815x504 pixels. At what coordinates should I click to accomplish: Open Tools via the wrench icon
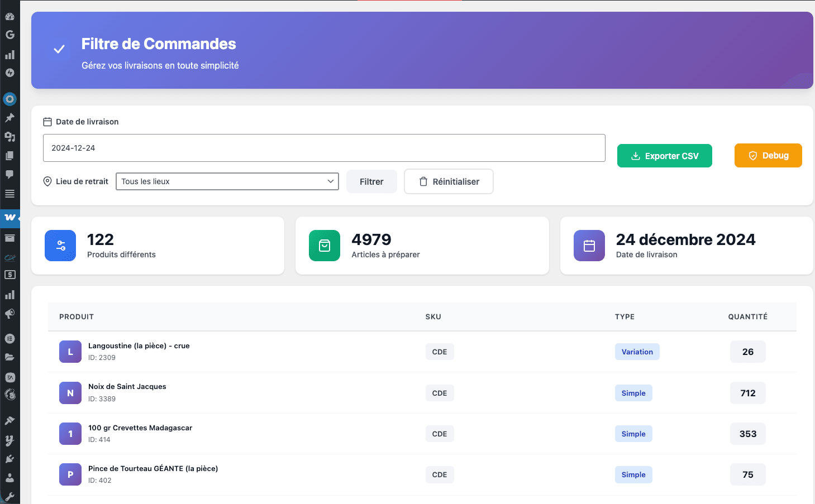pos(9,495)
